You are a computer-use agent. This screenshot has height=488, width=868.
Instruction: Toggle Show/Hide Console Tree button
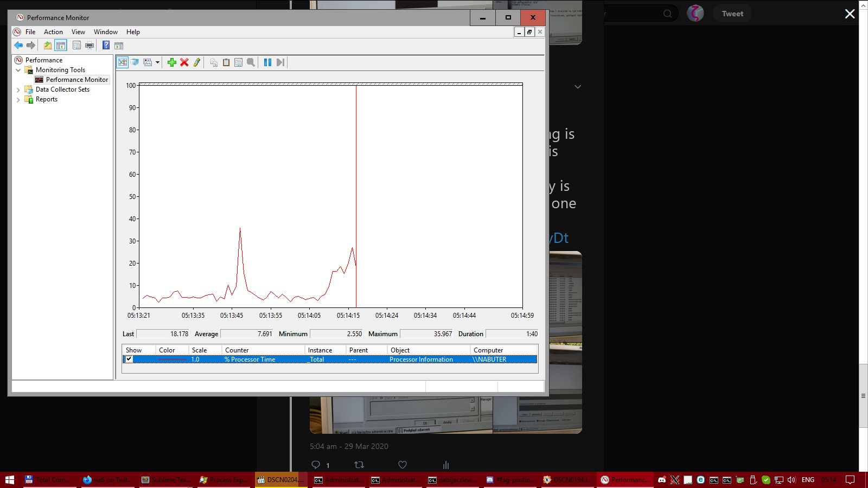(x=61, y=46)
